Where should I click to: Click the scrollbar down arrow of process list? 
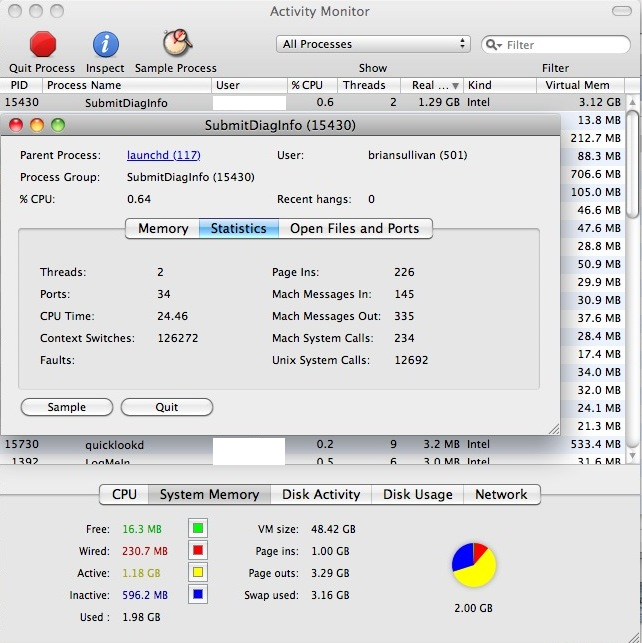click(633, 455)
